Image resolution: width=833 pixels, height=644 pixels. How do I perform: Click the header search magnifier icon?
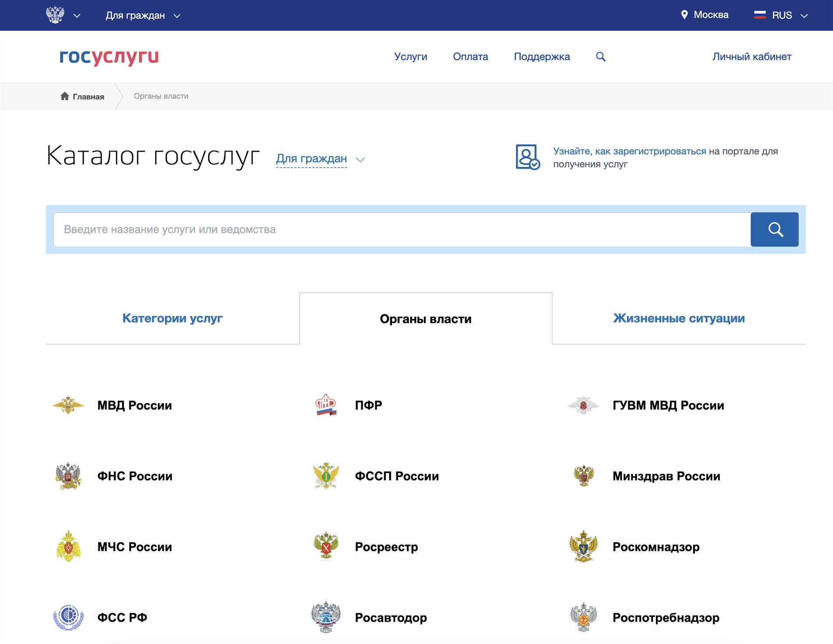tap(601, 57)
